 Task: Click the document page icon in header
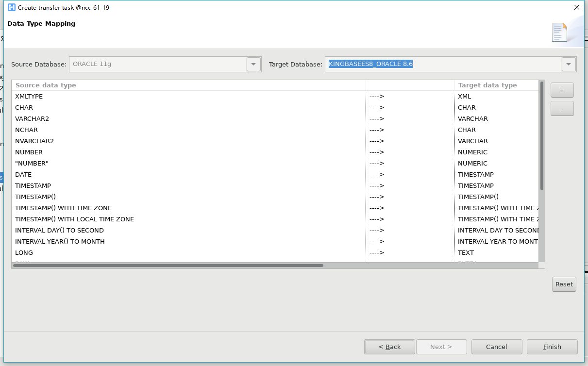[559, 32]
